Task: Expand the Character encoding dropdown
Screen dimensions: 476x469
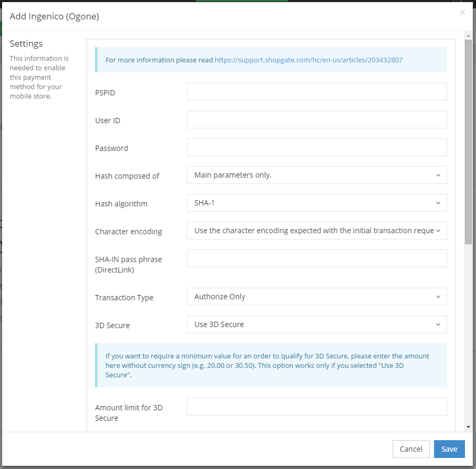Action: point(317,231)
